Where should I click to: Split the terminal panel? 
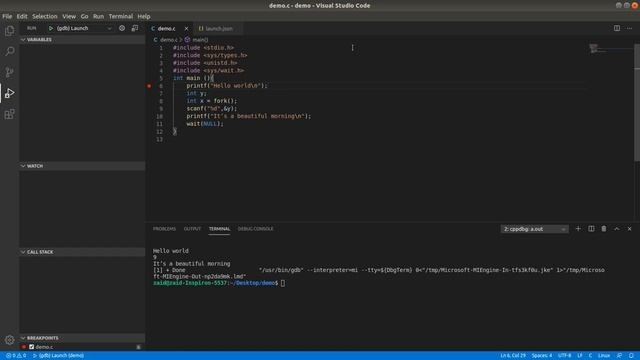(591, 229)
